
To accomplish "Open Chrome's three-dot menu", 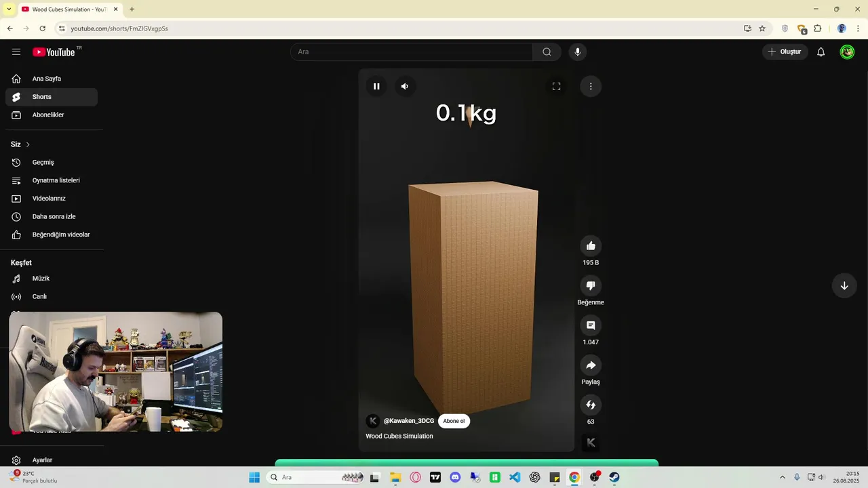I will [858, 28].
